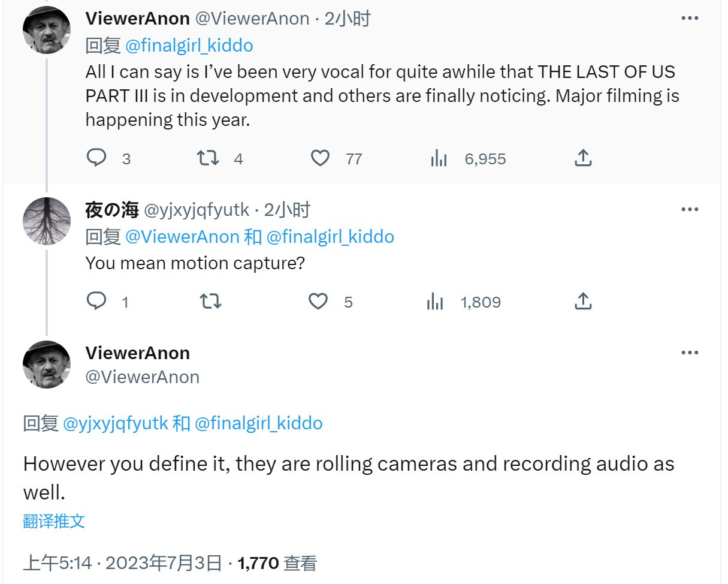This screenshot has width=728, height=584.
Task: Click ViewerAnon's avatar on the main tweet
Action: coord(47,365)
